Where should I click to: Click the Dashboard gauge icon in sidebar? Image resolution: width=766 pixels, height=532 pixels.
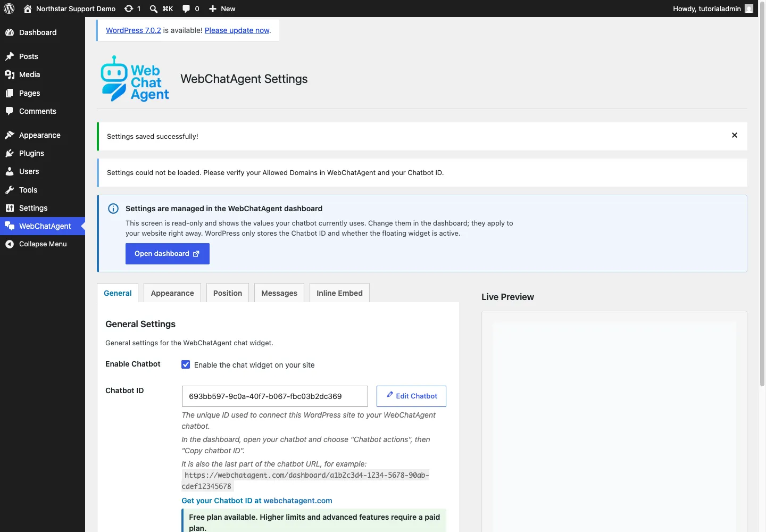10,32
